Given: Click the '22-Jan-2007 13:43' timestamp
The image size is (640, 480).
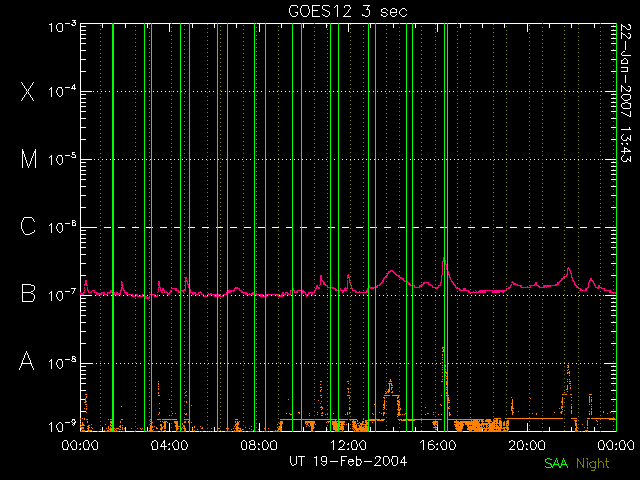Looking at the screenshot, I should 625,93.
